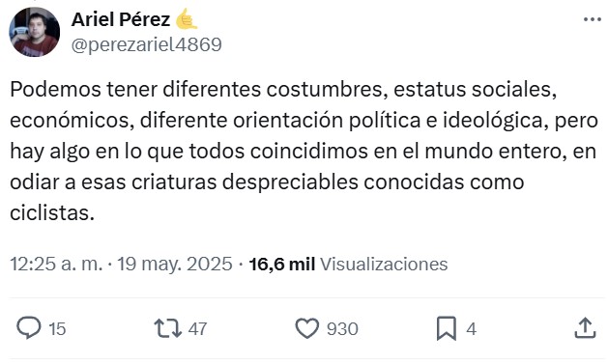Open the reply speech bubble icon
Screen dimensions: 608x364
tap(28, 328)
